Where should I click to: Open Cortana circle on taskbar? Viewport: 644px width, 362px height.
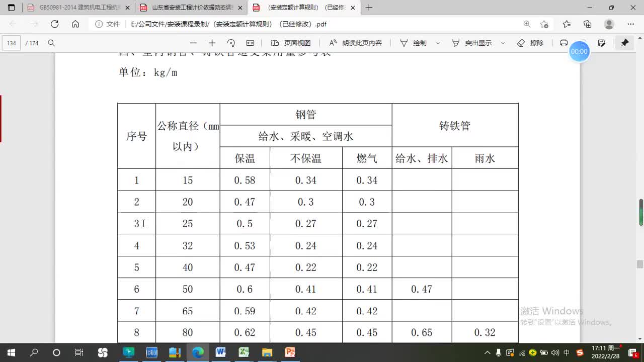56,352
